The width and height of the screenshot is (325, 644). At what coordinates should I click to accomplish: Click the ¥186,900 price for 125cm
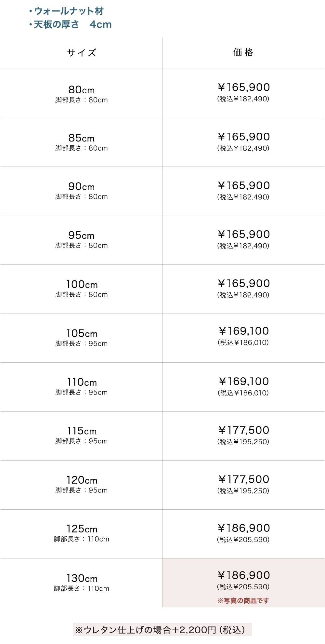[244, 529]
